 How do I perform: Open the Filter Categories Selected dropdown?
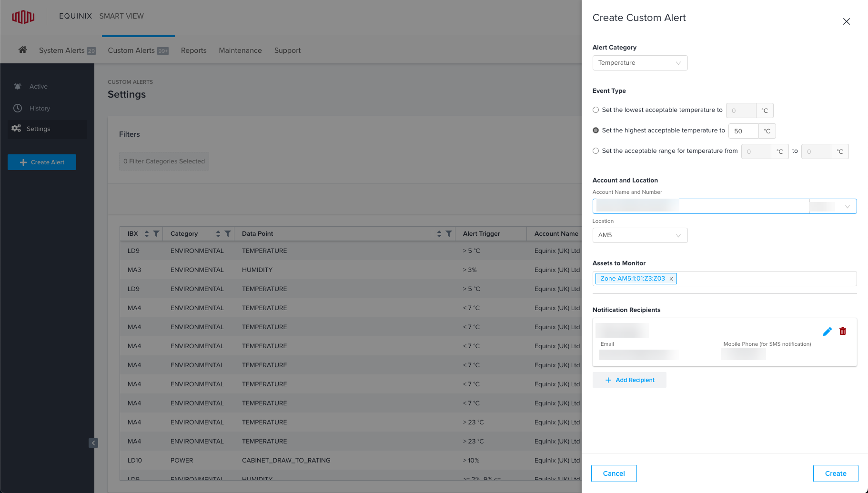click(164, 161)
